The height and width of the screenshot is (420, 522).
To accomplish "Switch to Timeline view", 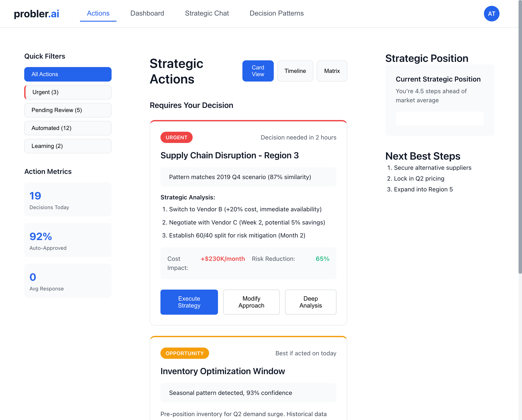I will (295, 71).
